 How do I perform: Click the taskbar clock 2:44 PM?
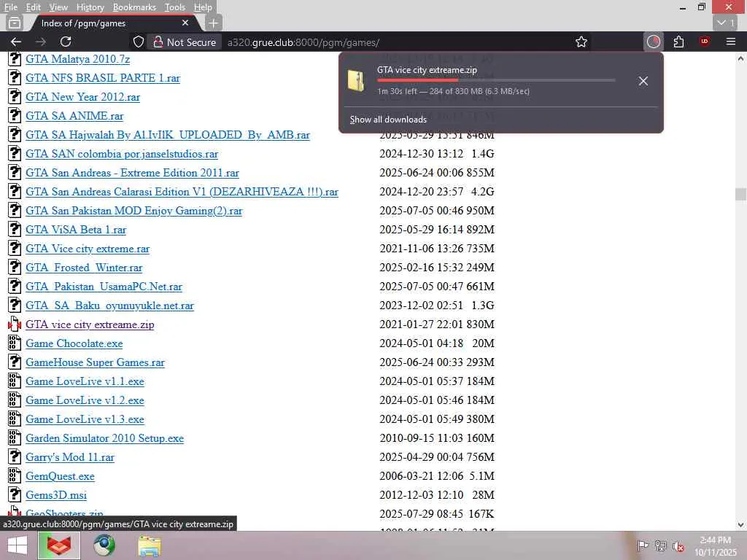click(715, 540)
